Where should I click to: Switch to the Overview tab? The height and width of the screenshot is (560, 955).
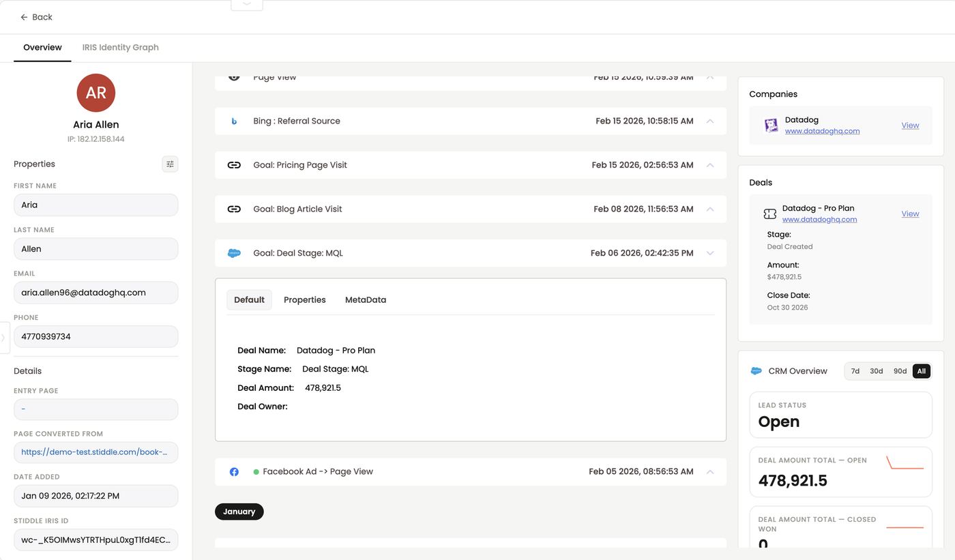(x=42, y=48)
